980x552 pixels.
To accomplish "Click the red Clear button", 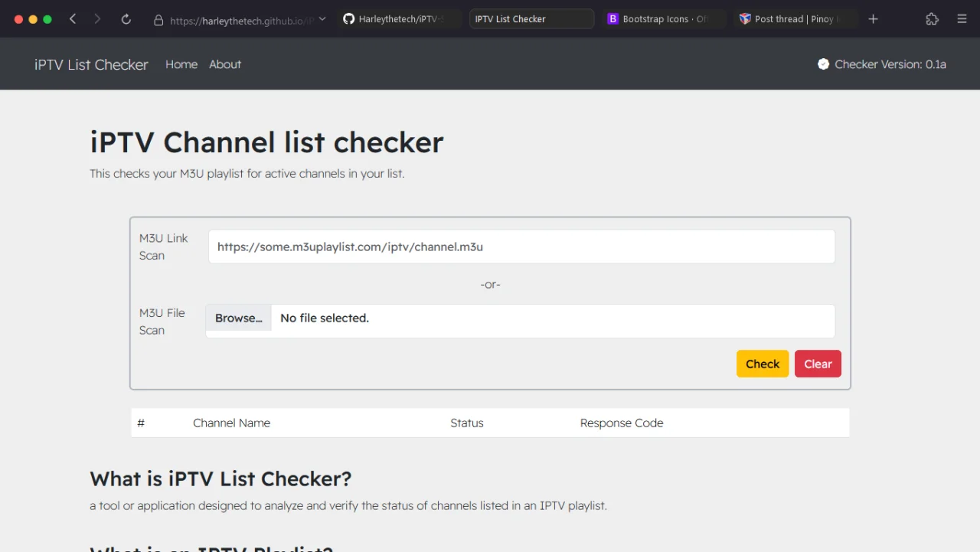I will pos(818,364).
